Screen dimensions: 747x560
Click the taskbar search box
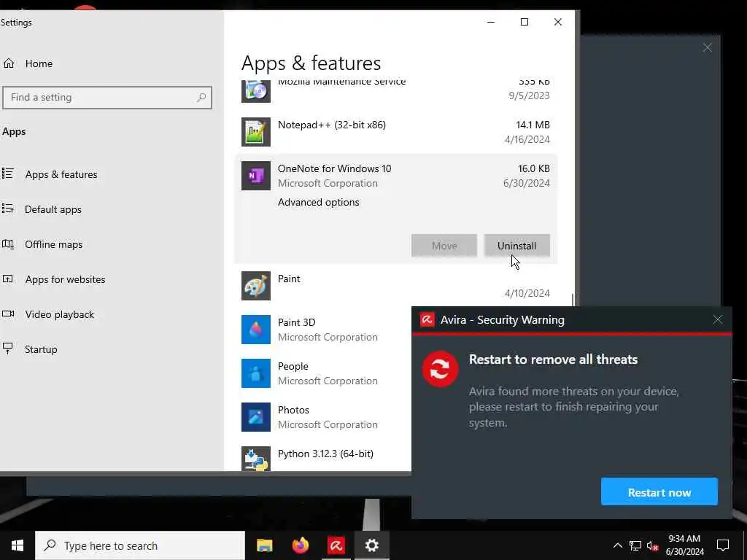point(140,545)
